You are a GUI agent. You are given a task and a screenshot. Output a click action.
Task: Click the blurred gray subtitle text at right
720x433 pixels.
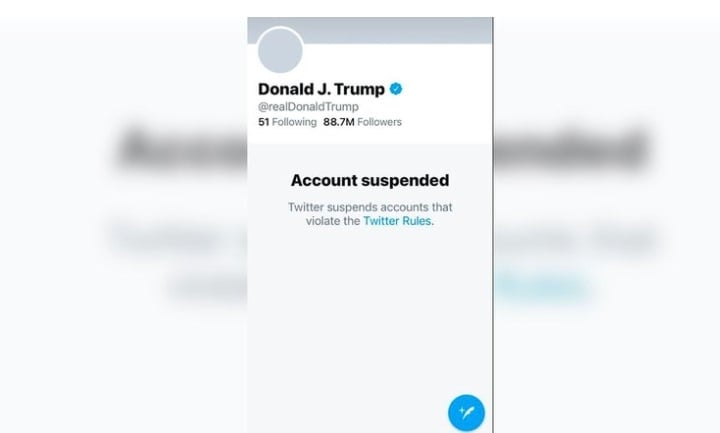(x=576, y=239)
